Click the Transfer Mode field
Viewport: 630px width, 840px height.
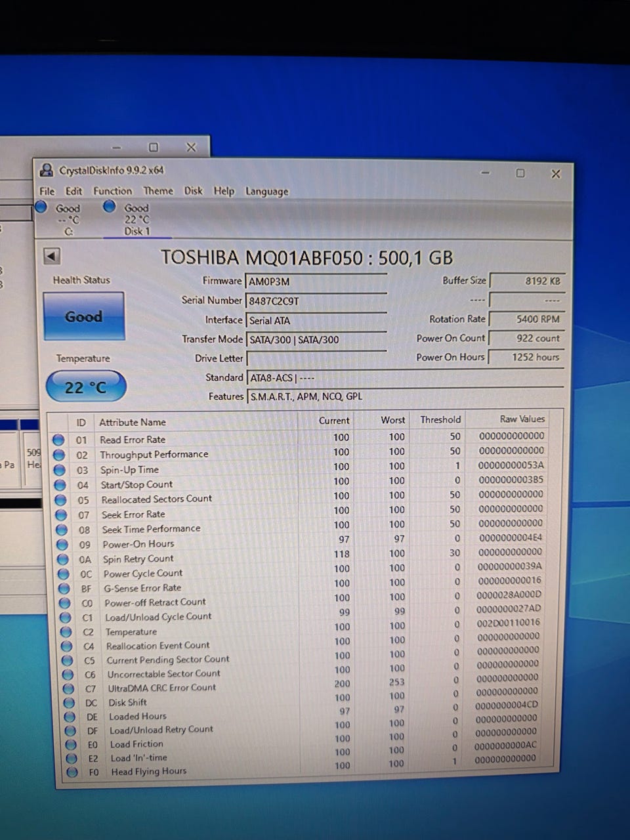pos(316,339)
